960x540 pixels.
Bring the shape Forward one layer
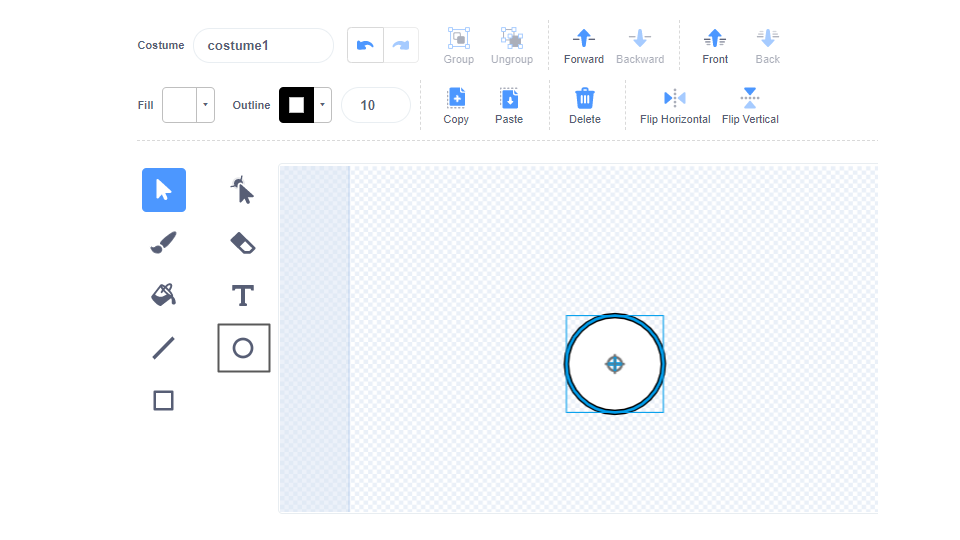pyautogui.click(x=584, y=46)
